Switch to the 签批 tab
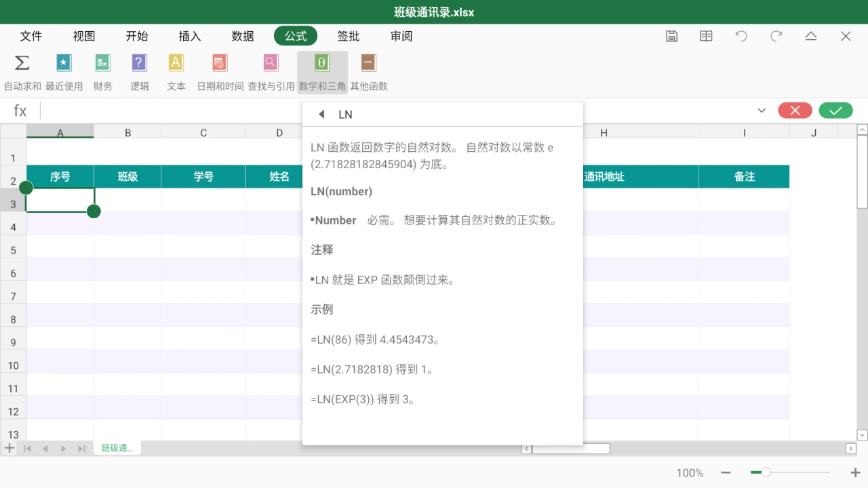 349,37
